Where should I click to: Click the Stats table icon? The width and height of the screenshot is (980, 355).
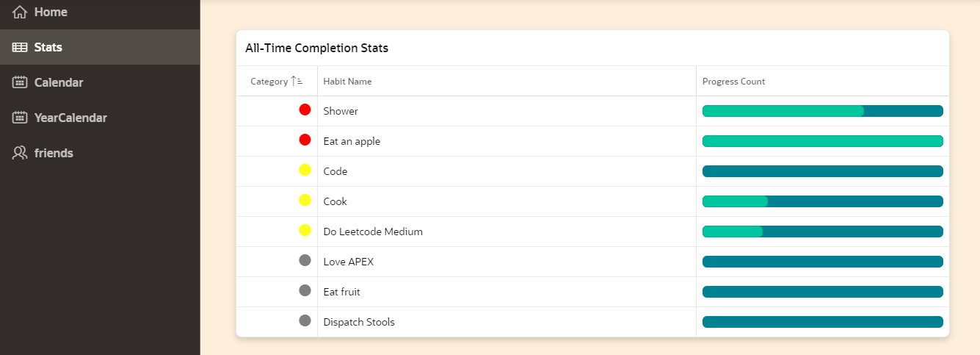20,47
